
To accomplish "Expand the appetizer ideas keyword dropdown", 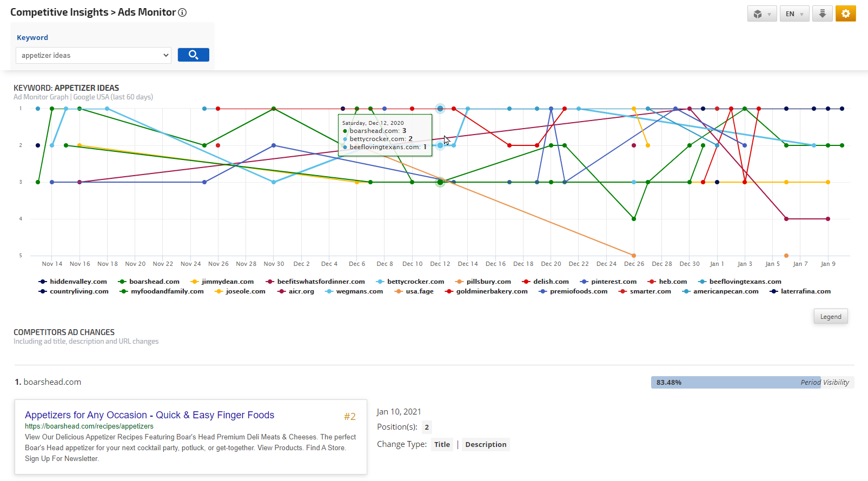I will click(93, 55).
